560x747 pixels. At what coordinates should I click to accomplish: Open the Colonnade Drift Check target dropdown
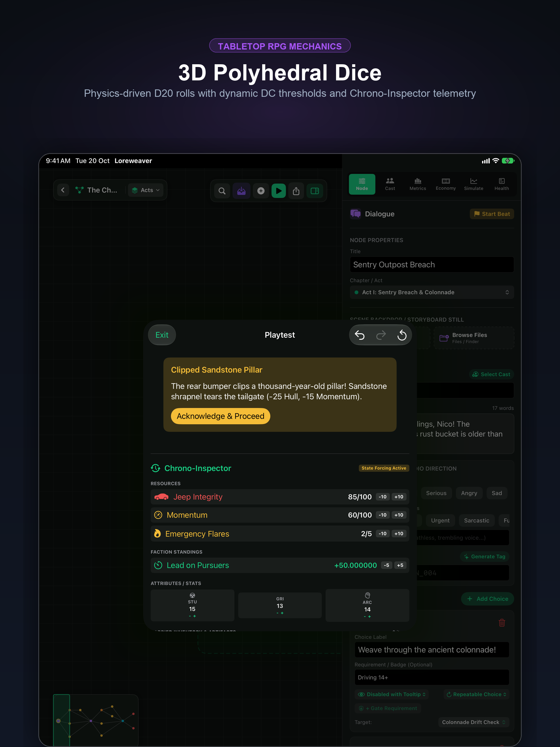[474, 722]
